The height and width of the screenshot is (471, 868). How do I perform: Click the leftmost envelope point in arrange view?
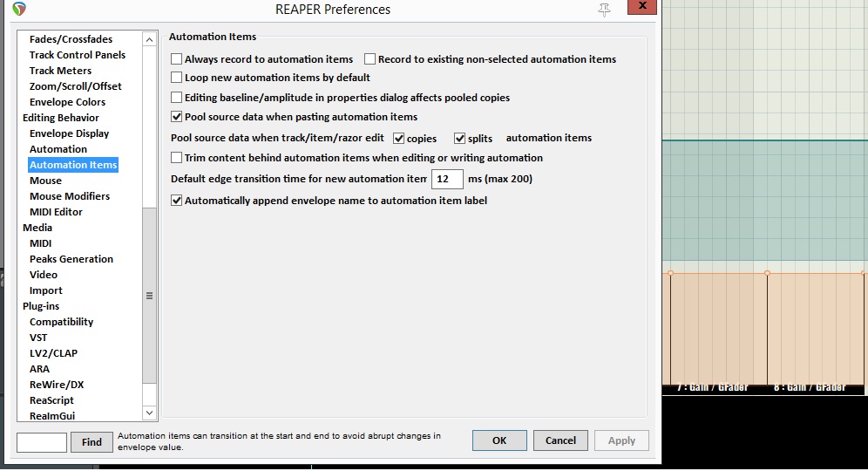[670, 273]
